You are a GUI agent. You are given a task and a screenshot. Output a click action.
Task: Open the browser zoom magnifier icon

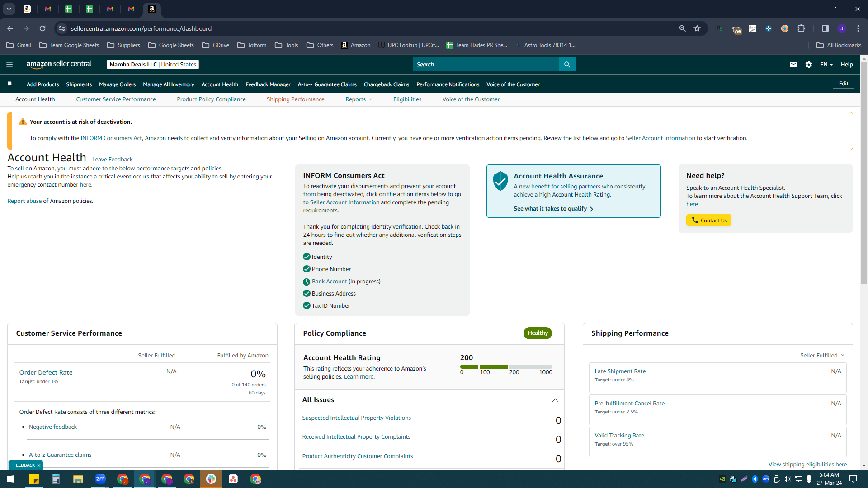pos(682,28)
